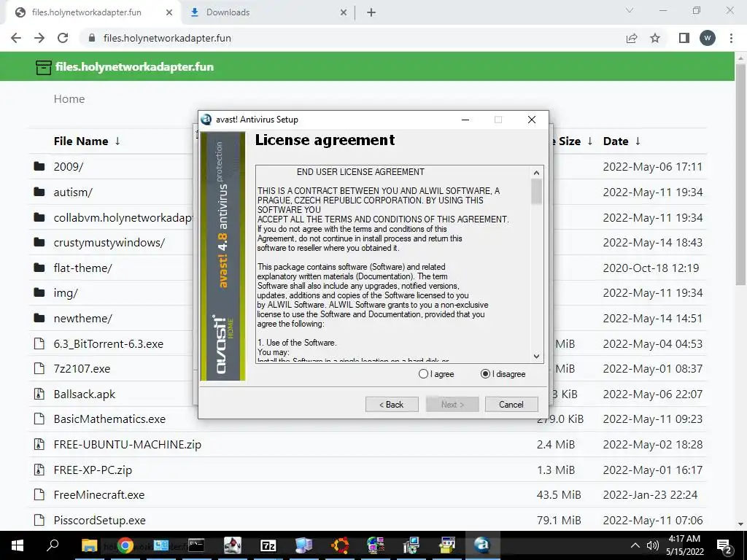
Task: Minimize the avast! Antivirus Setup window
Action: click(x=465, y=120)
